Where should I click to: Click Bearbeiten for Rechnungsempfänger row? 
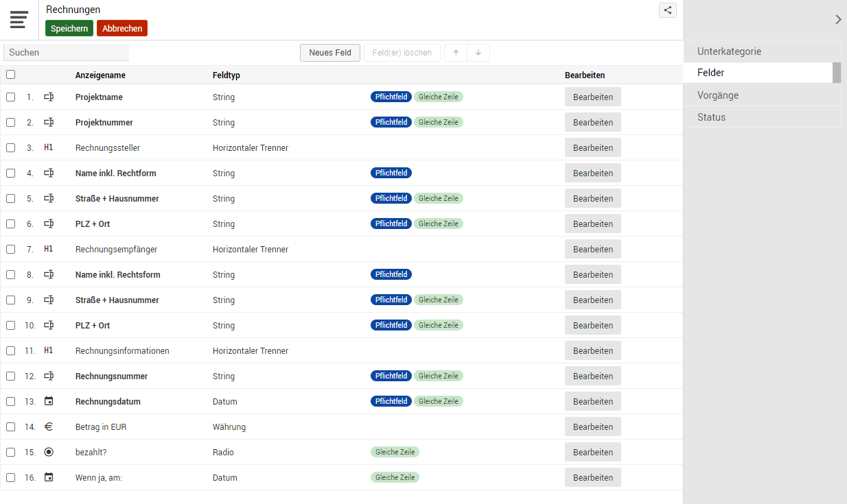pos(593,249)
